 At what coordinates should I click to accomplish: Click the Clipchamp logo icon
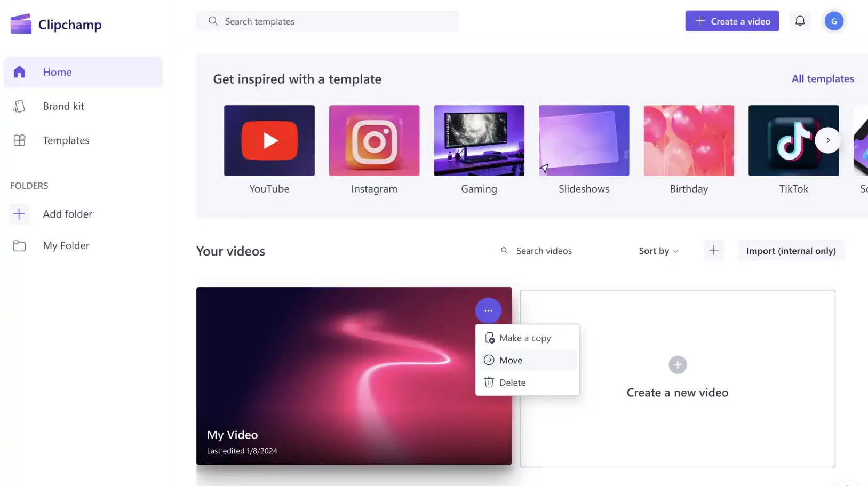(x=21, y=24)
